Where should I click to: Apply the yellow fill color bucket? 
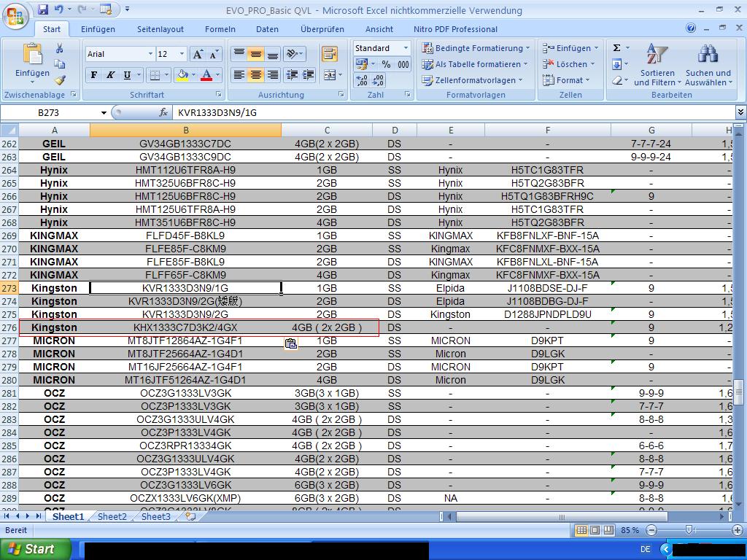pos(182,75)
